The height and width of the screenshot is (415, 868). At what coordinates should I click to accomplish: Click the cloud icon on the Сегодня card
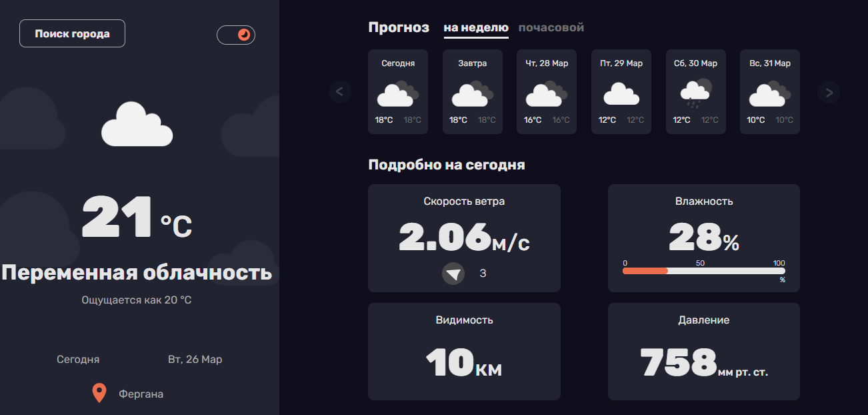[x=398, y=93]
